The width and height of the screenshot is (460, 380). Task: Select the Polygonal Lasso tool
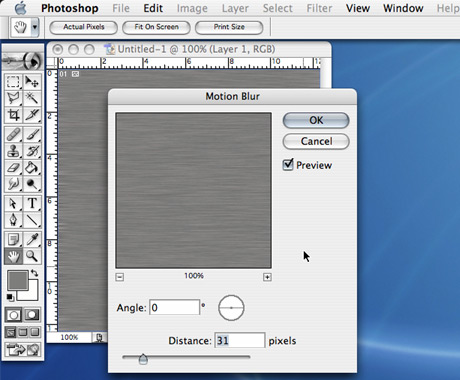13,98
